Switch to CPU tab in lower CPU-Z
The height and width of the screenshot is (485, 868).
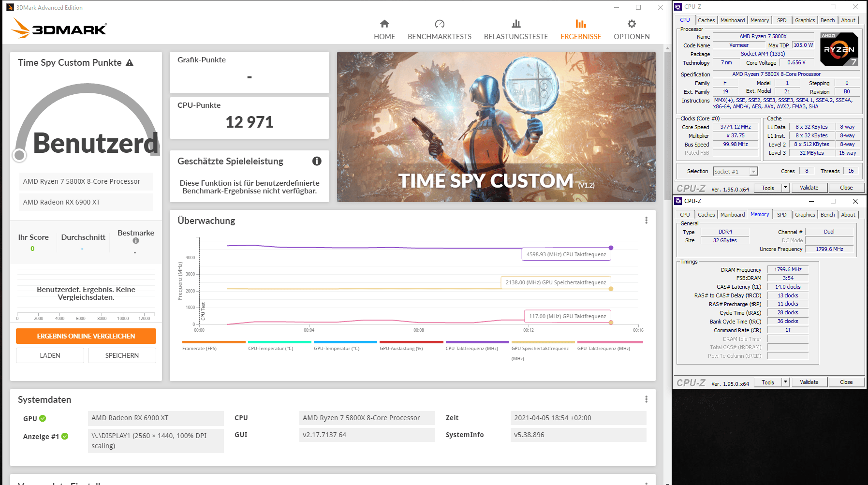pyautogui.click(x=685, y=215)
